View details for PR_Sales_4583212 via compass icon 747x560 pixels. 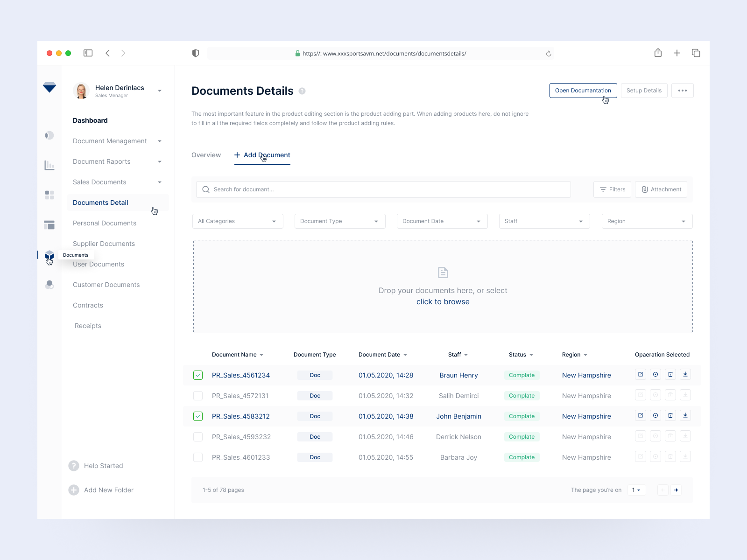(x=655, y=415)
